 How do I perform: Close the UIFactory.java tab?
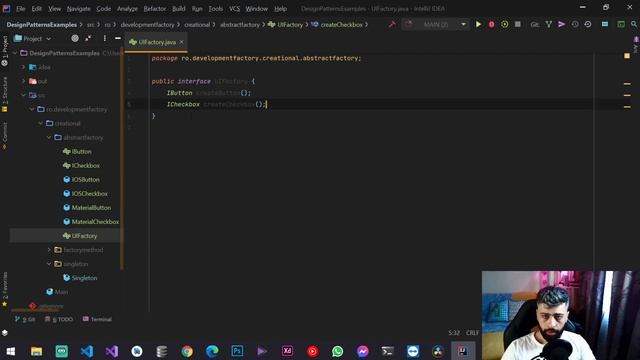182,42
